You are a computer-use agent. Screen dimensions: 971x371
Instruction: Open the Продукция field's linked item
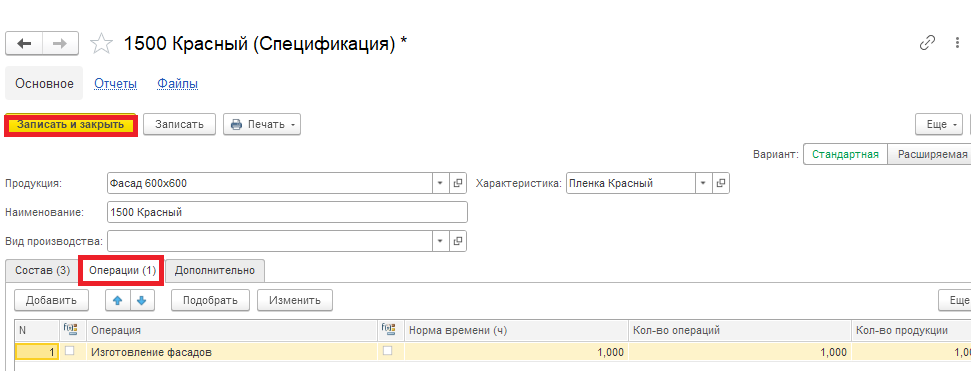click(458, 183)
